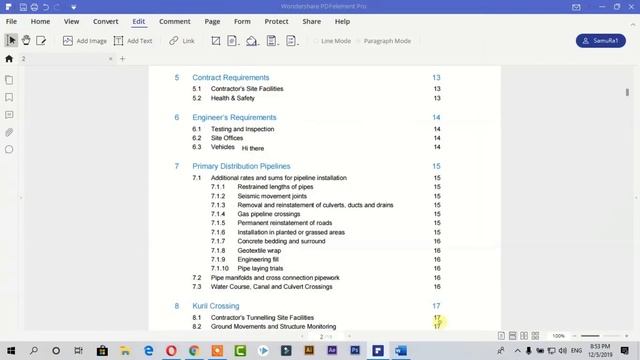Go to the next page arrow

tap(349, 337)
